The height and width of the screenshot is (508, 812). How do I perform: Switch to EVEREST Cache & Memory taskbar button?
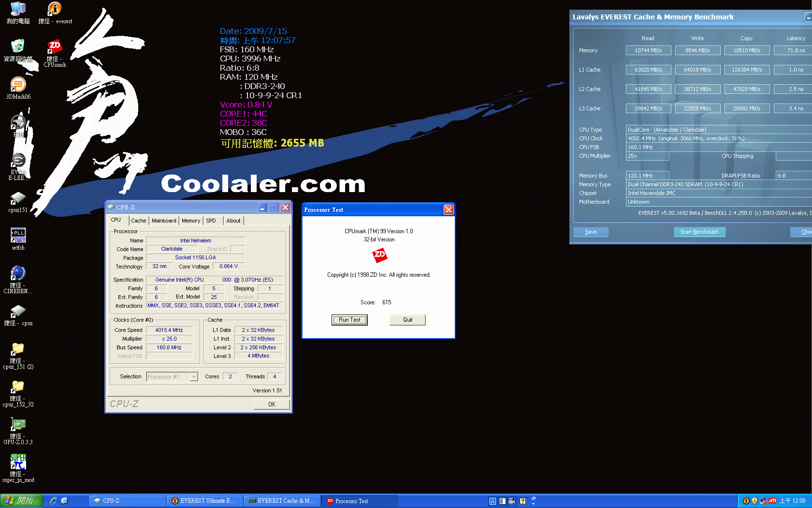tap(281, 501)
